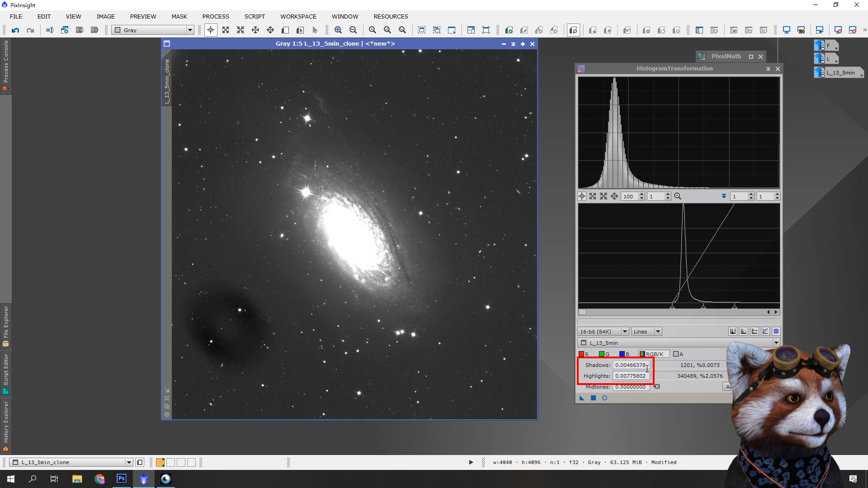Click the new preview plus icon in toolbar
Viewport: 868px width, 488px height.
509,30
